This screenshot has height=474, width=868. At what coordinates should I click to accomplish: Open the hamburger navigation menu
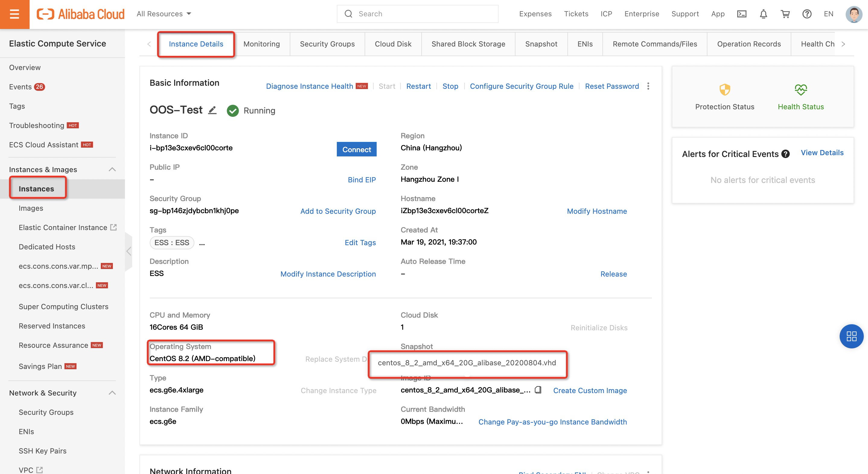click(x=14, y=14)
